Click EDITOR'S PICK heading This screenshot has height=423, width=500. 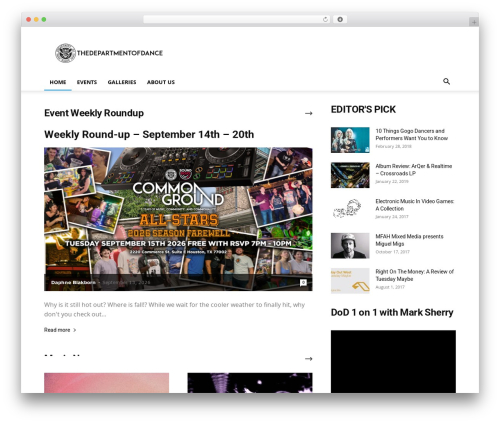pos(363,109)
